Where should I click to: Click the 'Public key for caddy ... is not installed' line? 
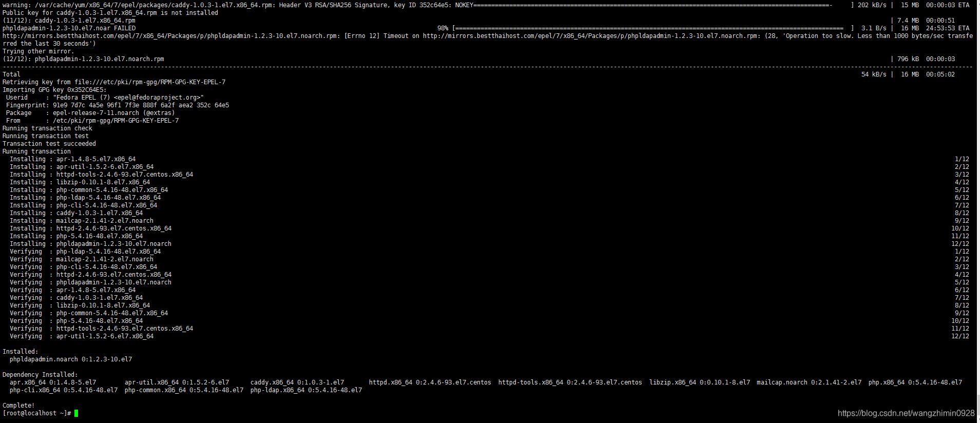[110, 13]
